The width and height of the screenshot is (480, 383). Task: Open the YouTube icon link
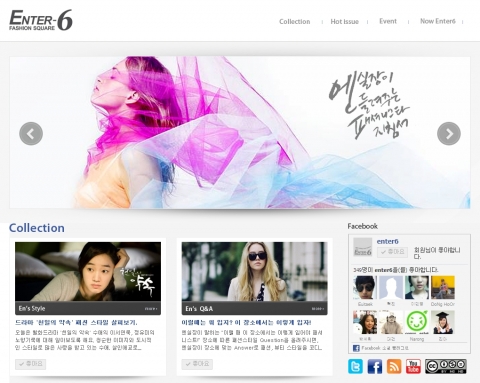click(413, 366)
